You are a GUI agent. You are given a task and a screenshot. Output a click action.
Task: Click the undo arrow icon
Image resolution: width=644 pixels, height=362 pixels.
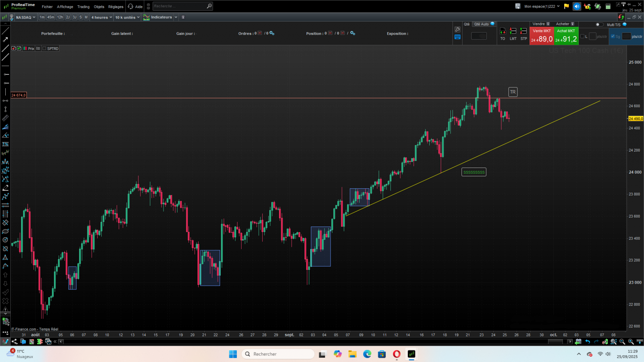click(587, 342)
